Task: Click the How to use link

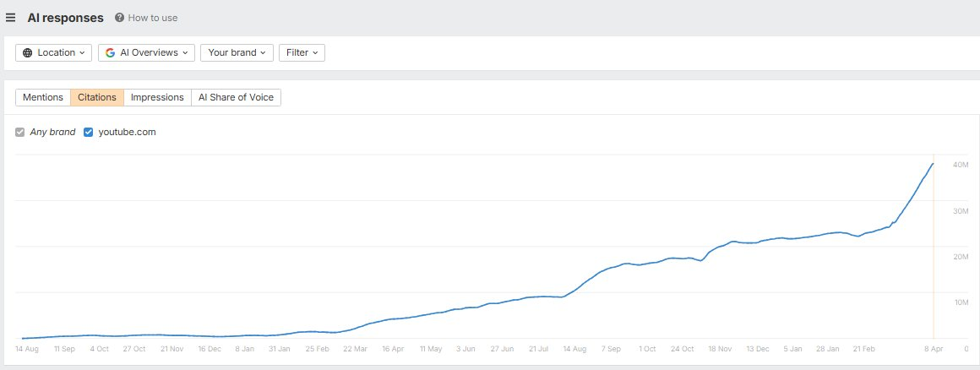Action: 152,18
